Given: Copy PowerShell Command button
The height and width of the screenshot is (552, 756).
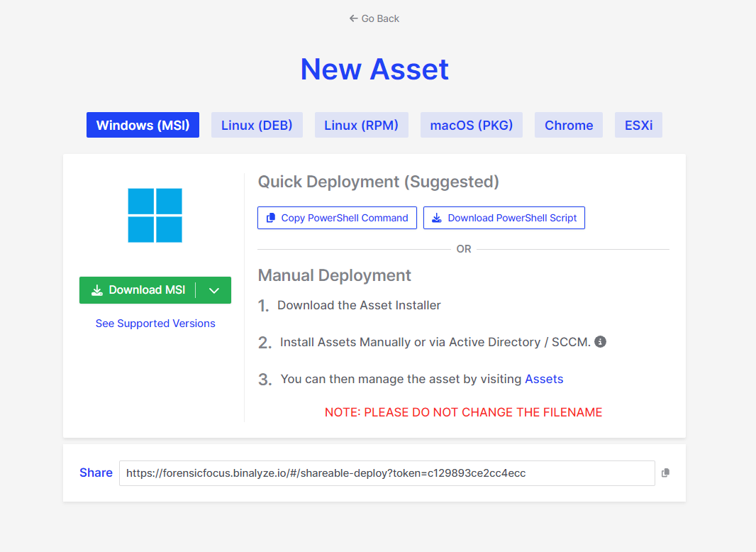Looking at the screenshot, I should pos(337,218).
